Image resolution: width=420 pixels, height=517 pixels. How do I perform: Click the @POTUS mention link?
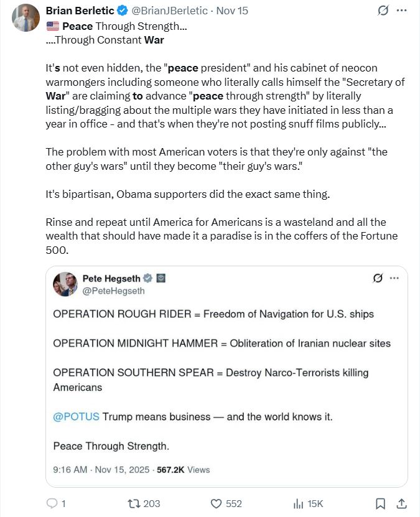tap(76, 417)
